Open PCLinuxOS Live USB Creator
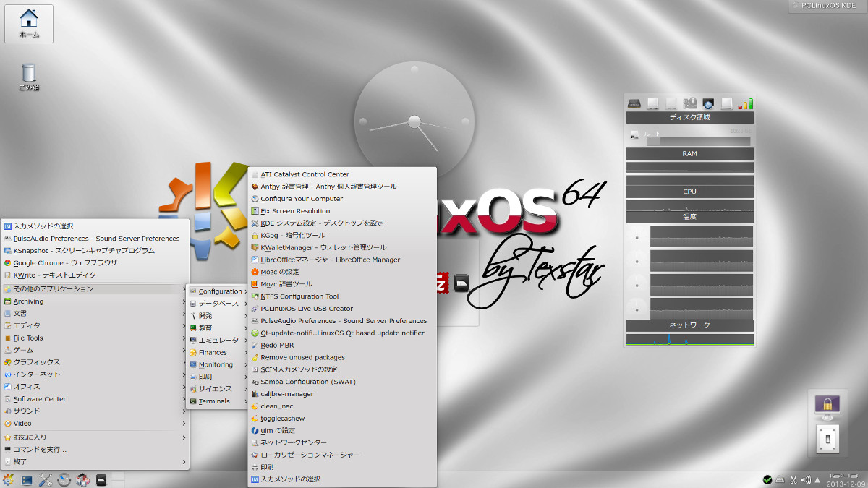Viewport: 868px width, 488px height. point(342,309)
